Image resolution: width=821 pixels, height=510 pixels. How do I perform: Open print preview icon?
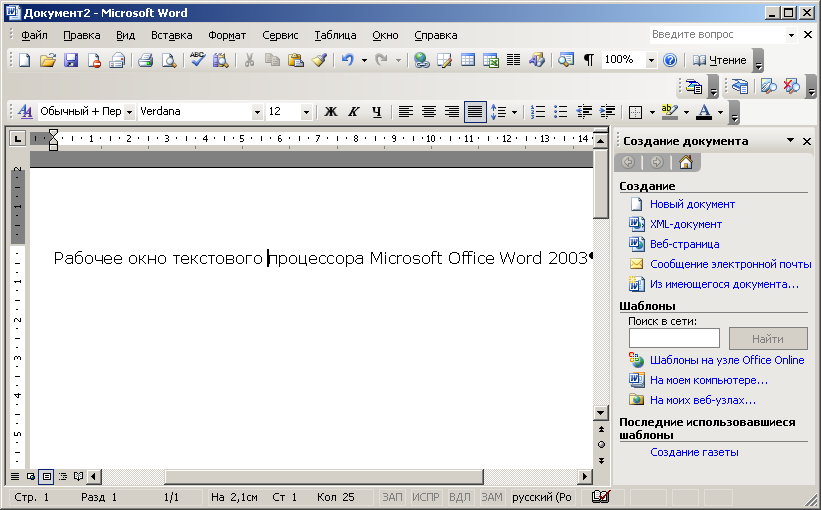(x=169, y=60)
